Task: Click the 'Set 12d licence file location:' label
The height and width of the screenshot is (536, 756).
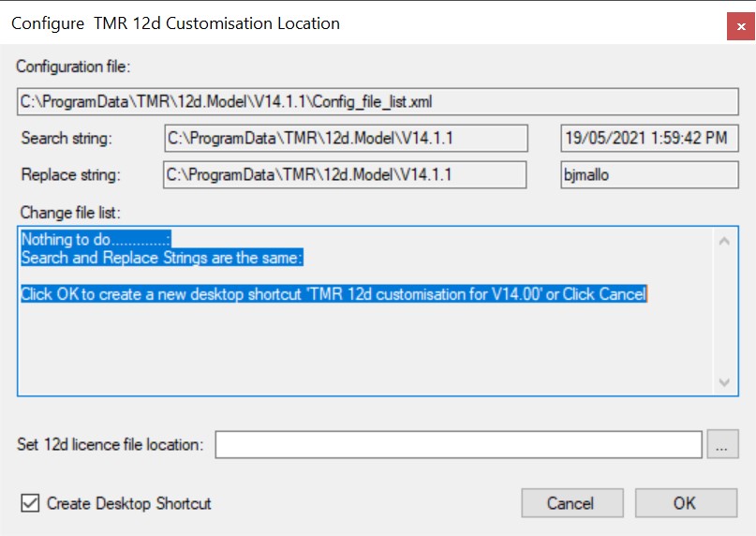Action: click(111, 444)
